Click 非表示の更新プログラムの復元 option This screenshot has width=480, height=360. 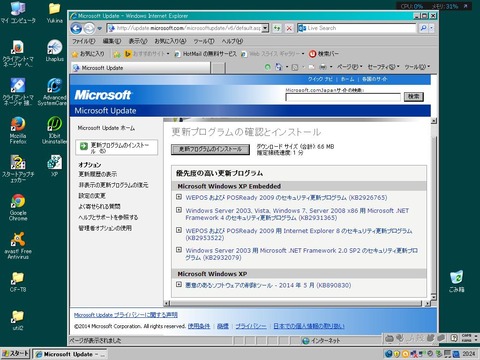[113, 185]
